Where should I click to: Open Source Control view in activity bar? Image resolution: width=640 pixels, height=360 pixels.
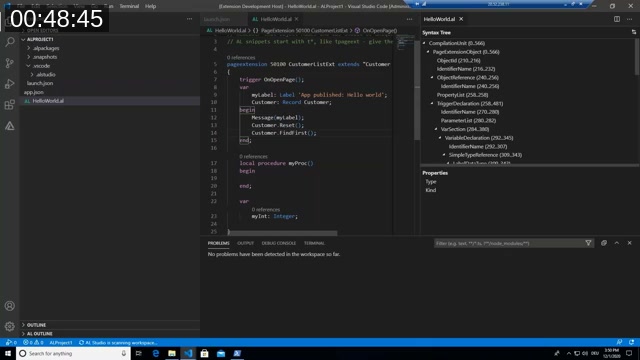tap(10, 63)
